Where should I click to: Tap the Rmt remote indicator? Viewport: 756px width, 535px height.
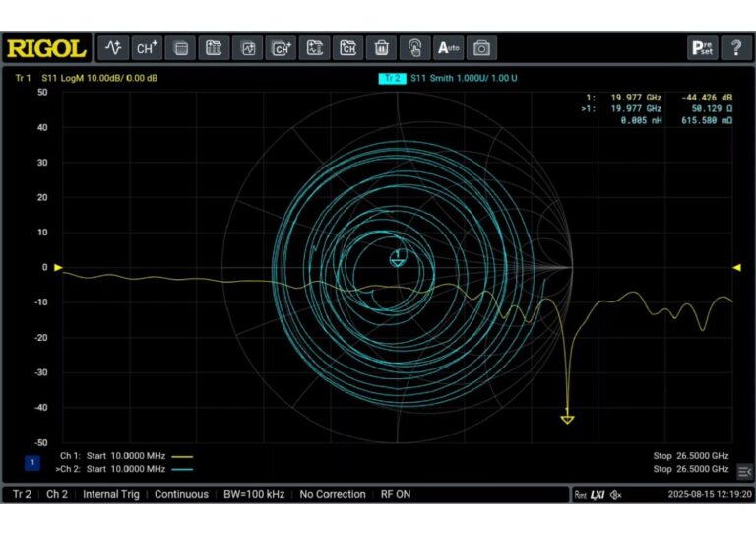581,495
